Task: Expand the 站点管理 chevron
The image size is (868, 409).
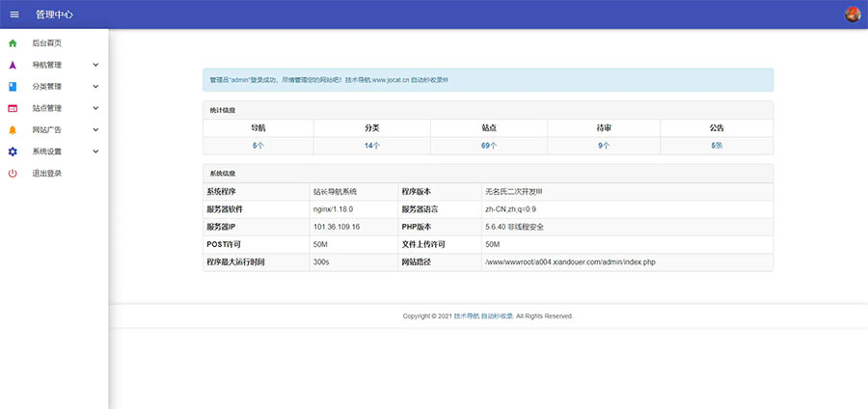Action: point(95,108)
